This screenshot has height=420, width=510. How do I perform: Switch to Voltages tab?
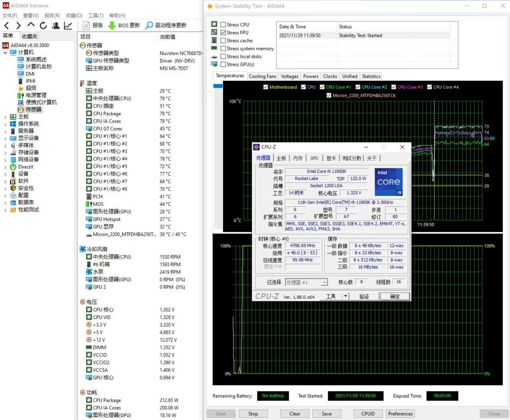pos(290,76)
